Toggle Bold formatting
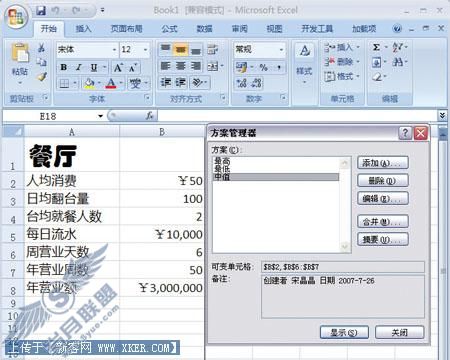Image resolution: width=450 pixels, height=360 pixels. 64,68
